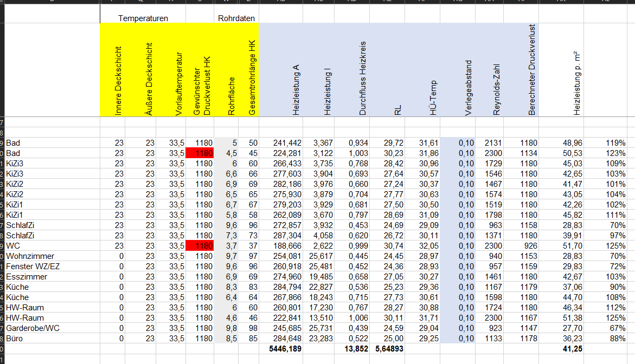Select the "Vorlauftemperatur" header cell
The width and height of the screenshot is (635, 364).
[171, 70]
